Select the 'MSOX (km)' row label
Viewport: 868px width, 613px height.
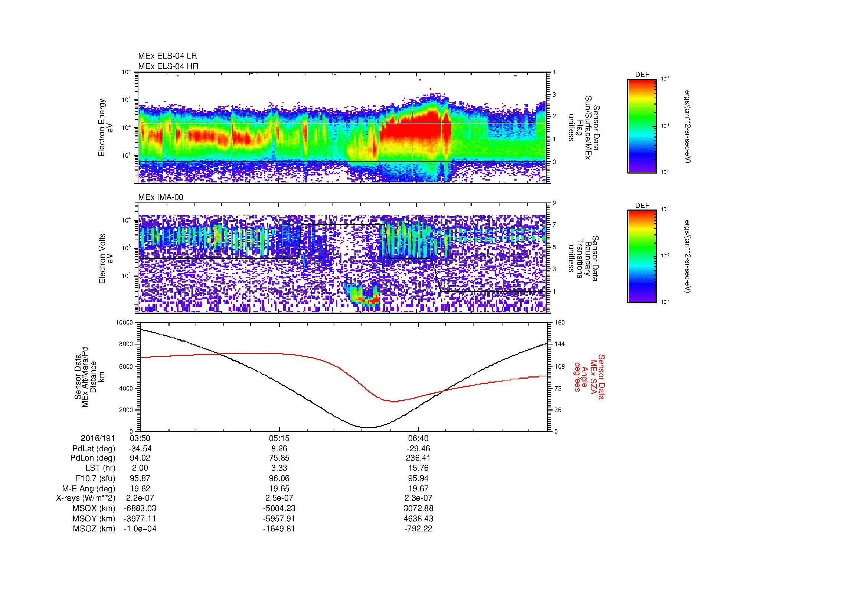[x=94, y=508]
